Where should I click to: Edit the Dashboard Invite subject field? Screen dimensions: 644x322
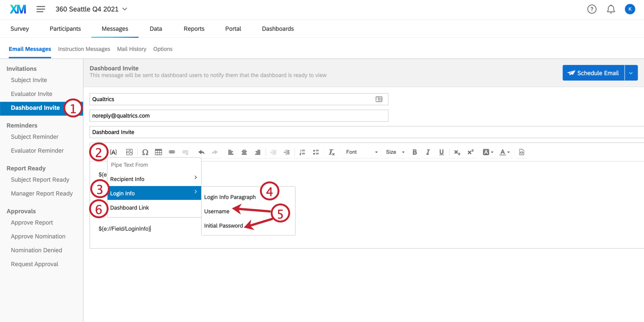click(367, 132)
